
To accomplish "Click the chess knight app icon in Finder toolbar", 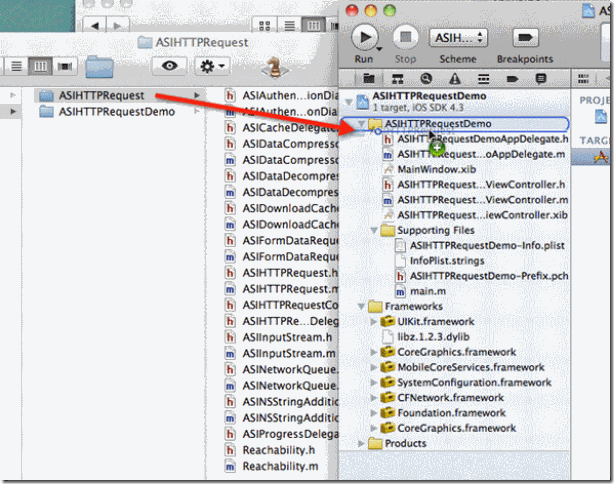I will click(274, 66).
